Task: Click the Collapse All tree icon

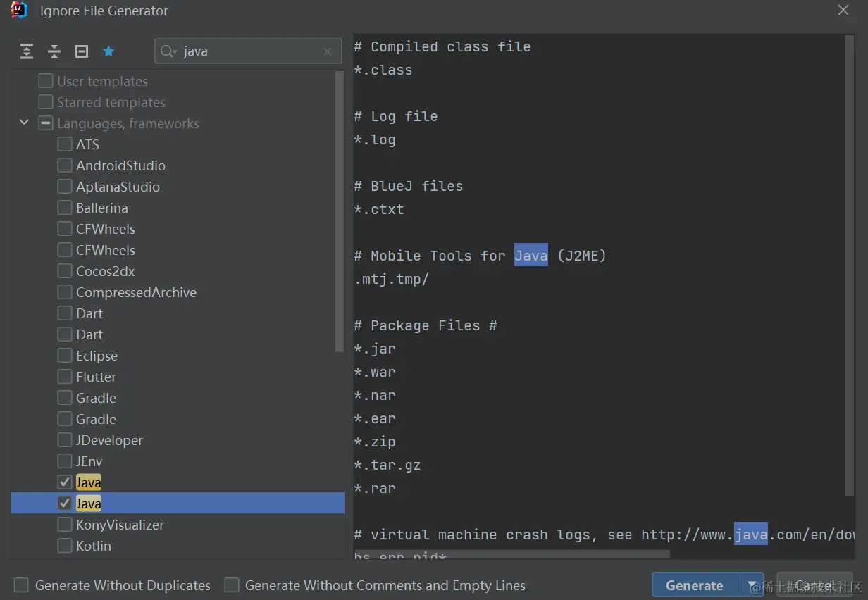Action: [54, 51]
